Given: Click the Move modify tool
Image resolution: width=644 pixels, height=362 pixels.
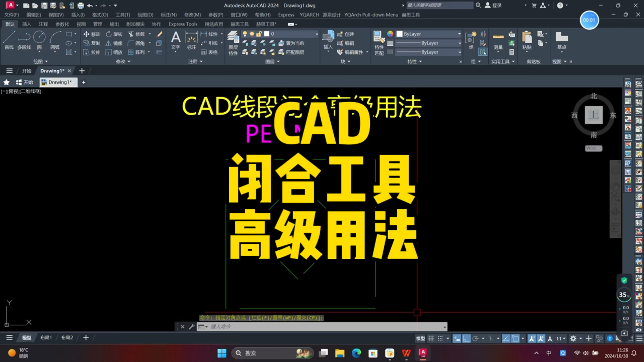Looking at the screenshot, I should (x=91, y=34).
